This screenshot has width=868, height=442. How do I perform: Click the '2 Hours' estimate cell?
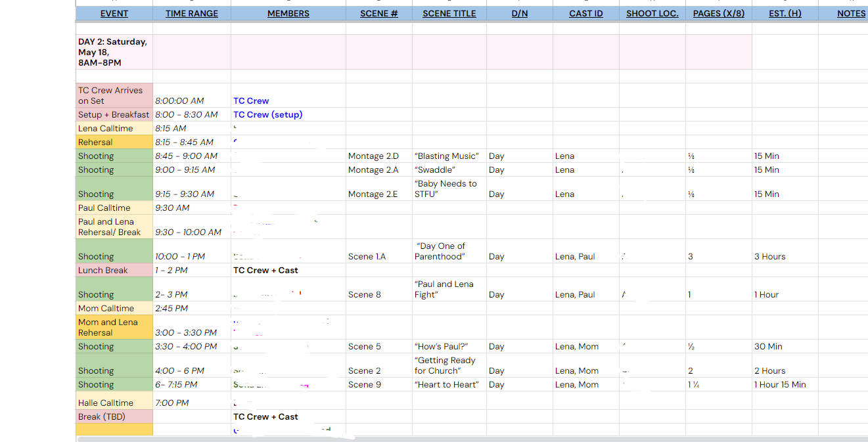click(785, 365)
